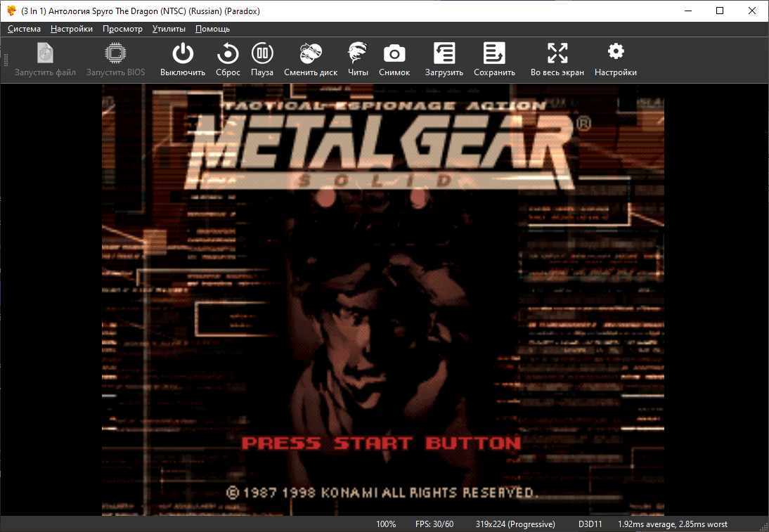Power off the emulator with Выключить
The width and height of the screenshot is (769, 532).
click(x=183, y=60)
